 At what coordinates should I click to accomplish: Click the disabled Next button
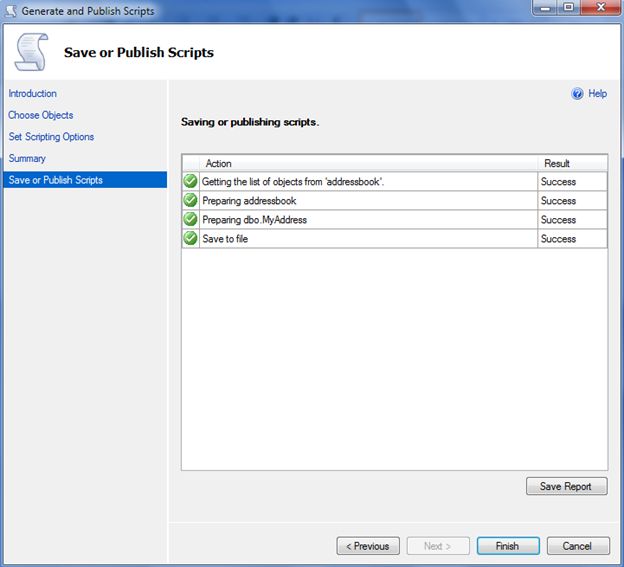coord(438,546)
